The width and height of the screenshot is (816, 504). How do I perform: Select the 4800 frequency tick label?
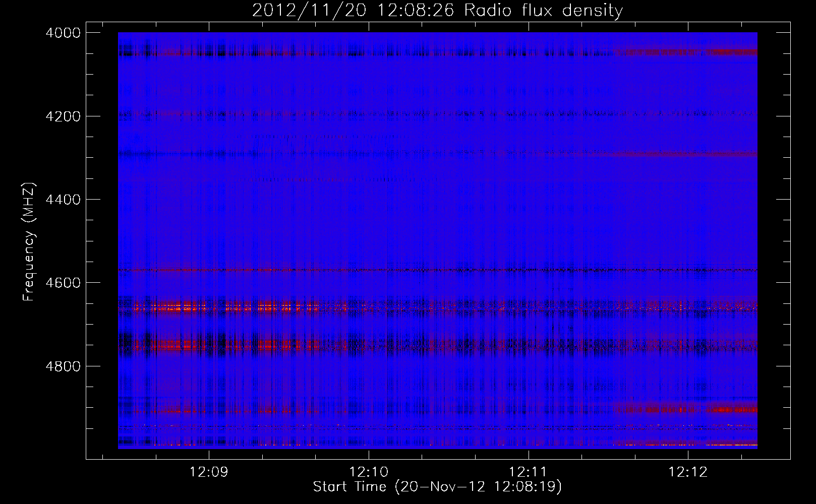(63, 366)
